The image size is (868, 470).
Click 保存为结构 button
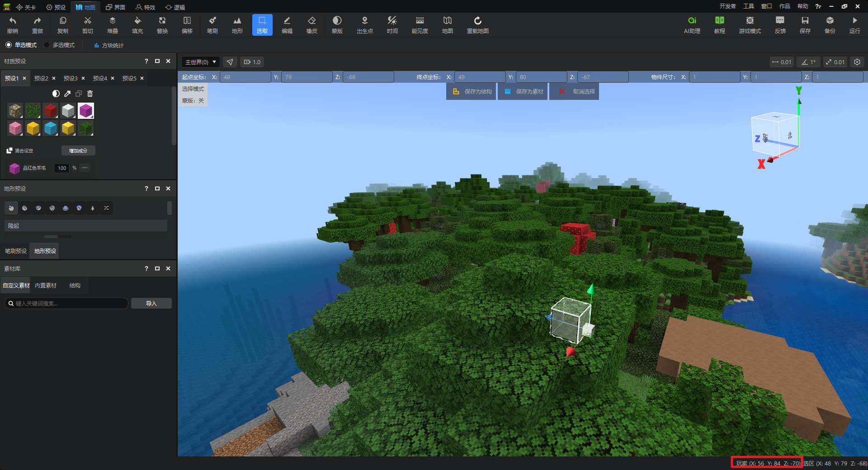(x=471, y=91)
